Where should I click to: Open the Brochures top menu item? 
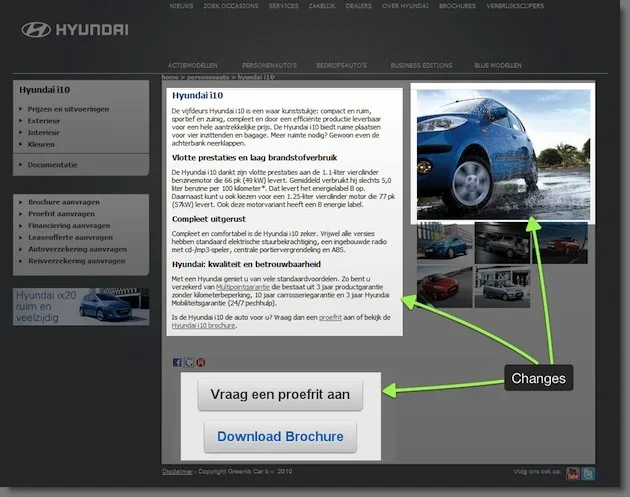pyautogui.click(x=457, y=6)
